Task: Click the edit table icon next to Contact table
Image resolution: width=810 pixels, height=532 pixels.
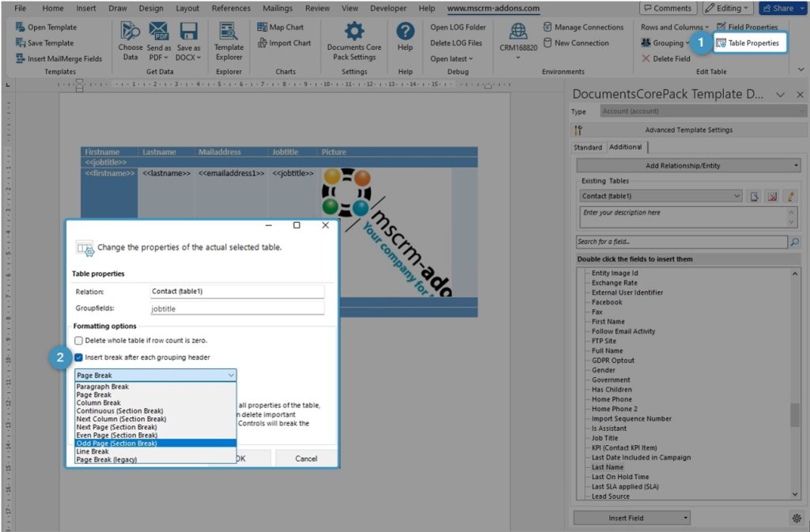Action: pyautogui.click(x=754, y=196)
